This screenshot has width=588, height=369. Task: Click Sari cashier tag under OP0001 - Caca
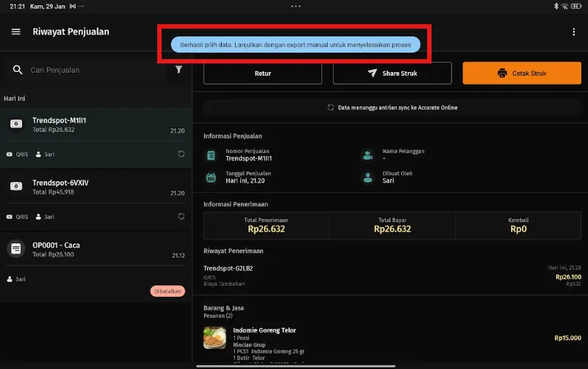(x=16, y=279)
